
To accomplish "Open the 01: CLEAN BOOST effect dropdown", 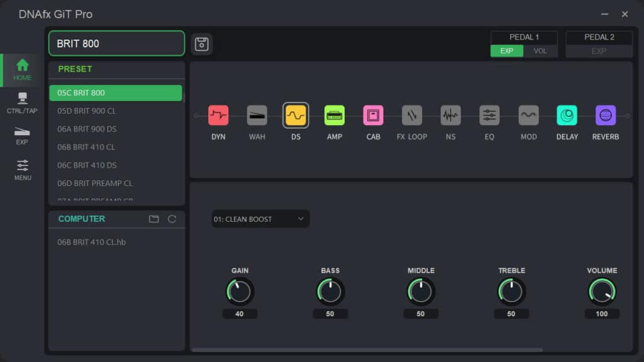I will tap(260, 219).
